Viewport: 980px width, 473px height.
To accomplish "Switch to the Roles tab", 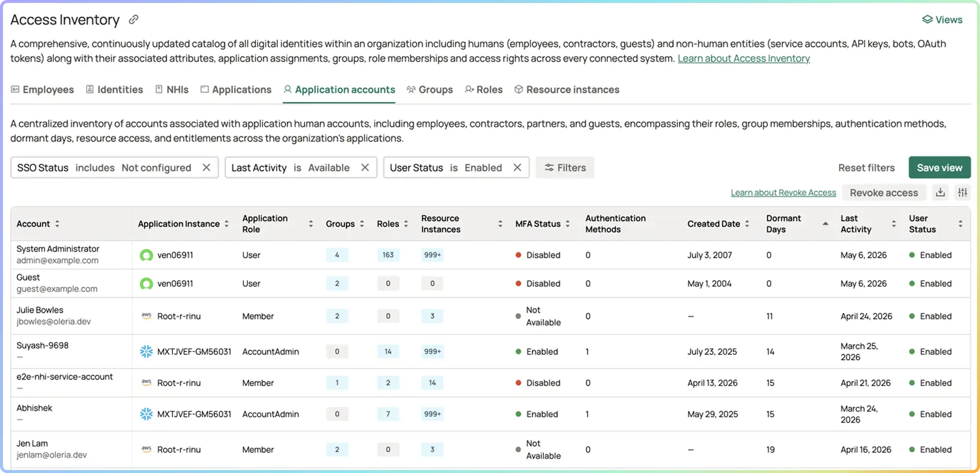I will [483, 90].
